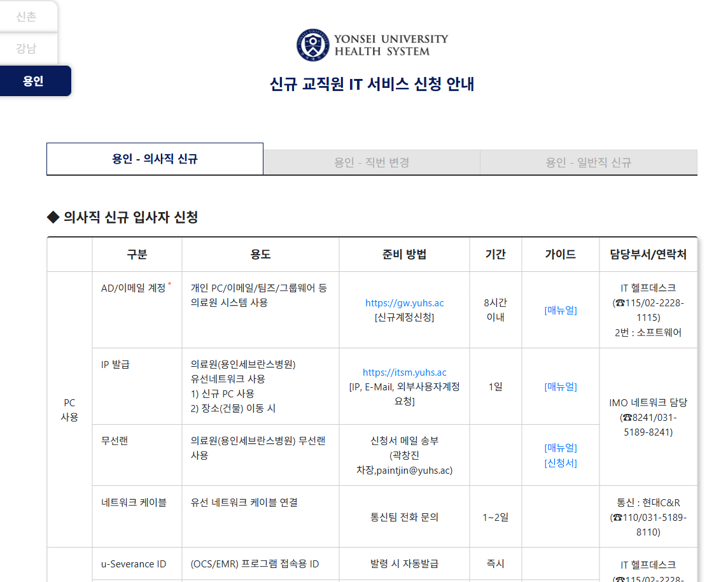Click the 즉시 period cell
Image resolution: width=728 pixels, height=582 pixels.
[495, 564]
